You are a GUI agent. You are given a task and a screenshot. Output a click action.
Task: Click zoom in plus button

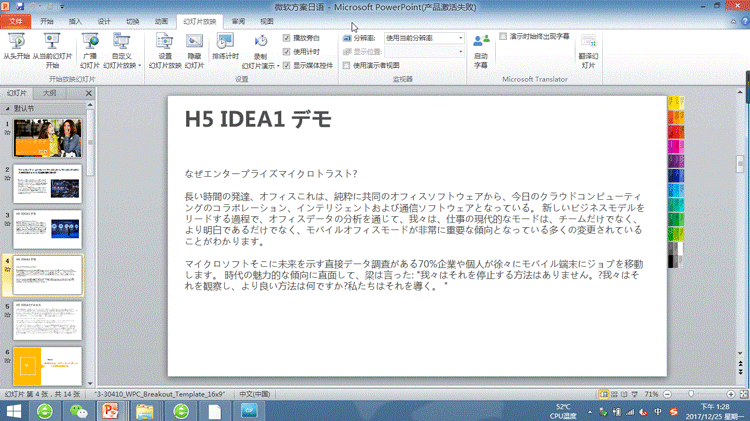pos(730,394)
